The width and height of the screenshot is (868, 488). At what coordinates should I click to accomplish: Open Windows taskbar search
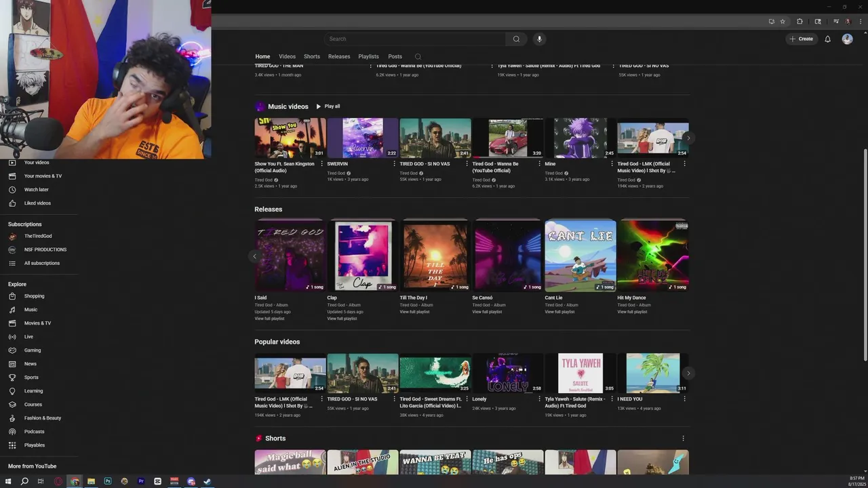click(24, 481)
